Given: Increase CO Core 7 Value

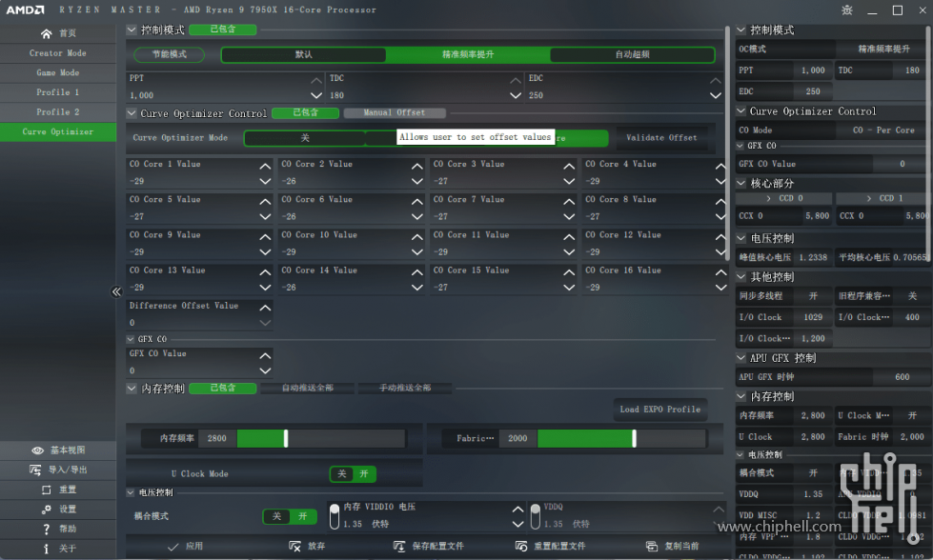Looking at the screenshot, I should pyautogui.click(x=569, y=202).
